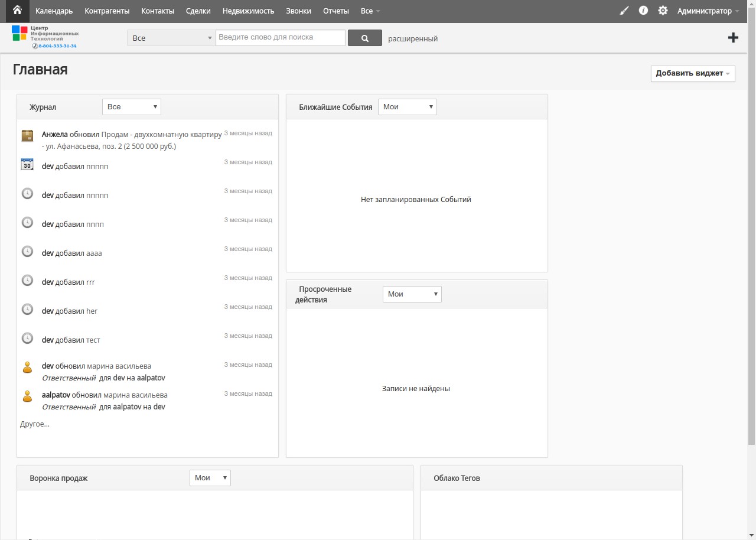Expand the Все menu in navbar

click(370, 11)
